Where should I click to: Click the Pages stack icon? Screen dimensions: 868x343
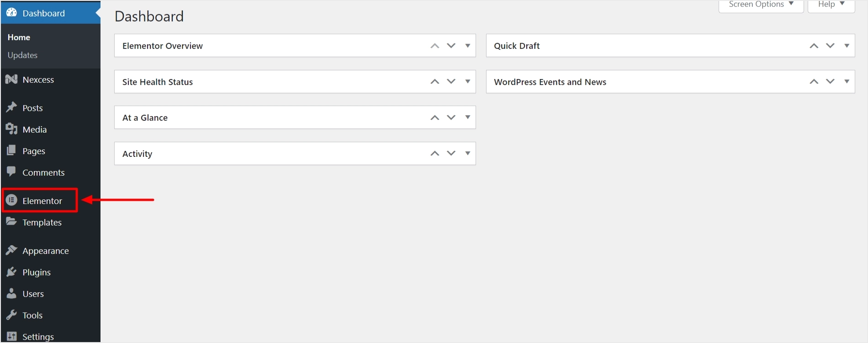11,150
